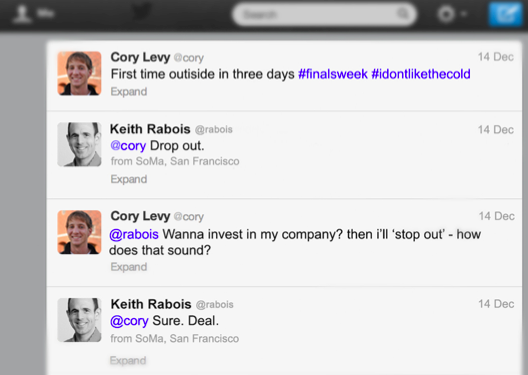This screenshot has width=528, height=375.
Task: Open the compose new tweet button
Action: 506,14
